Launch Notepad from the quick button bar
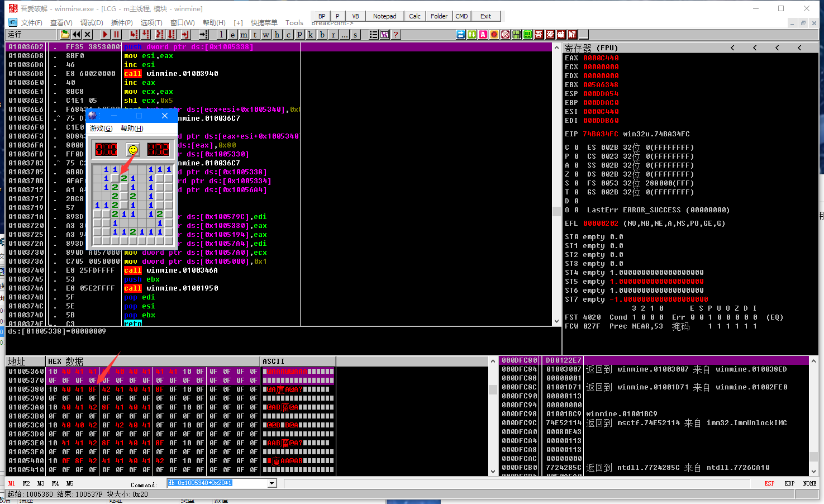Viewport: 824px width, 504px height. coord(384,16)
